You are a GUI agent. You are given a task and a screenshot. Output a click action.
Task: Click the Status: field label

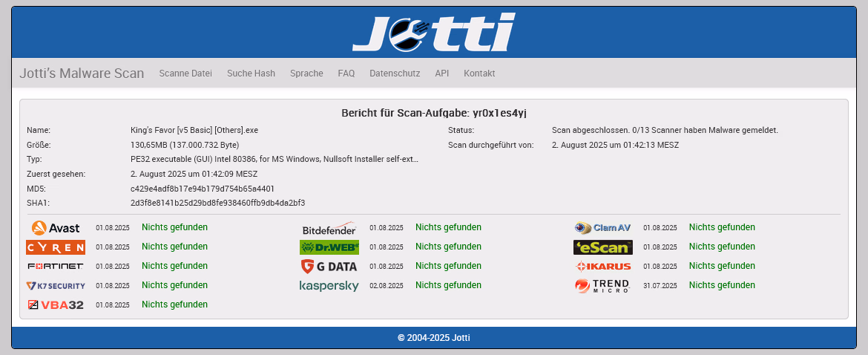461,131
